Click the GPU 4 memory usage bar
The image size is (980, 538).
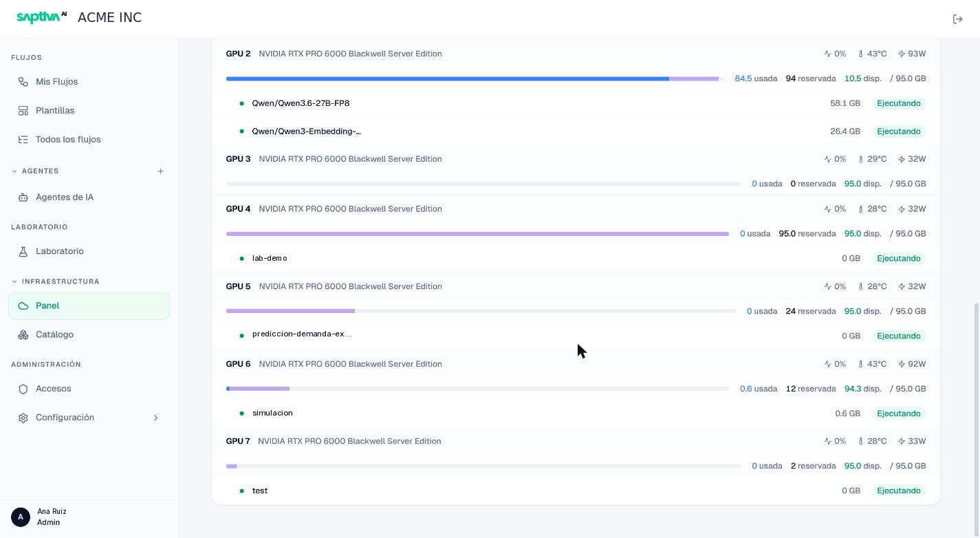click(x=477, y=234)
